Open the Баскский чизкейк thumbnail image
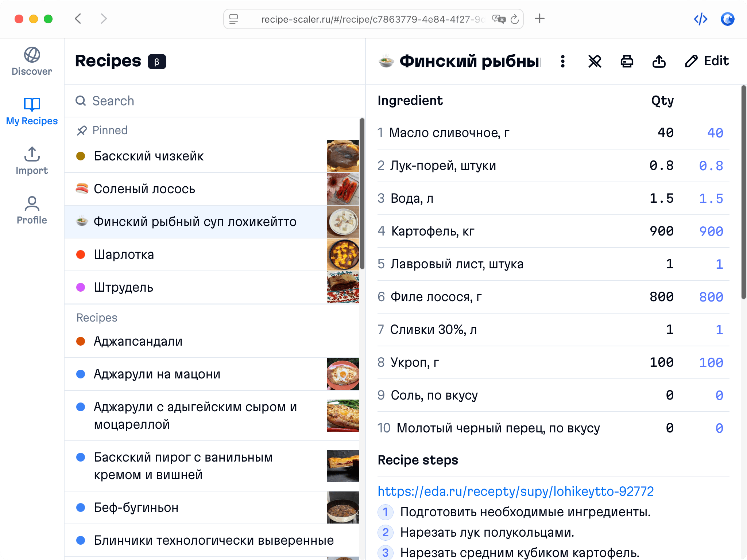The width and height of the screenshot is (747, 560). [x=343, y=156]
